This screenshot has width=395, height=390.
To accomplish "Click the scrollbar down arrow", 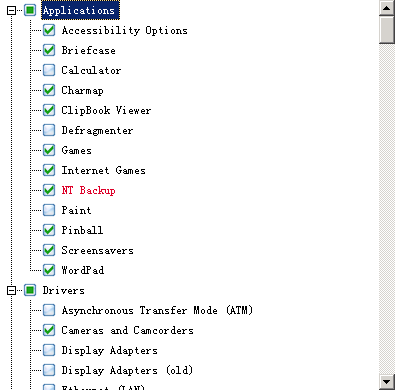I will click(387, 382).
